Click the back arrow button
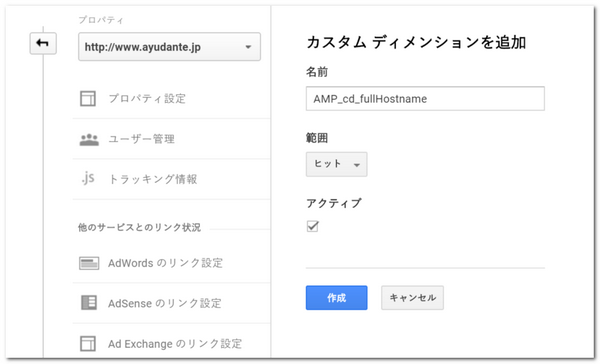Screen dimensions: 600x364 (x=43, y=43)
